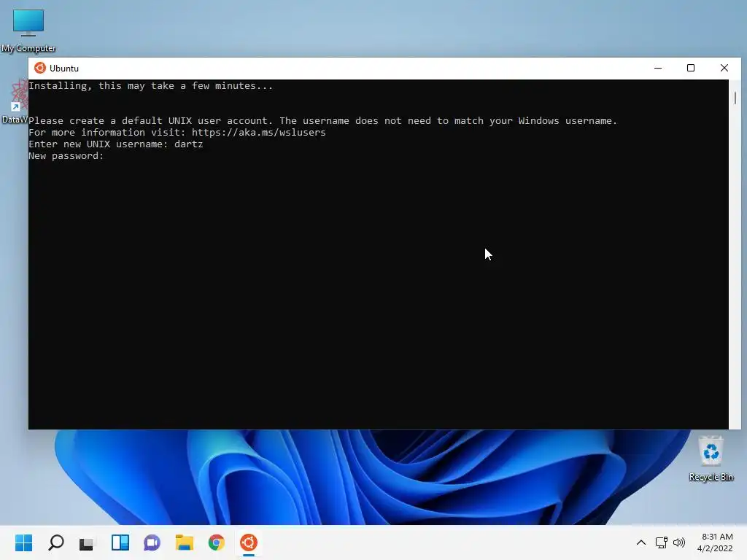Select the DataW desktop shortcut
This screenshot has width=747, height=560.
[x=15, y=102]
